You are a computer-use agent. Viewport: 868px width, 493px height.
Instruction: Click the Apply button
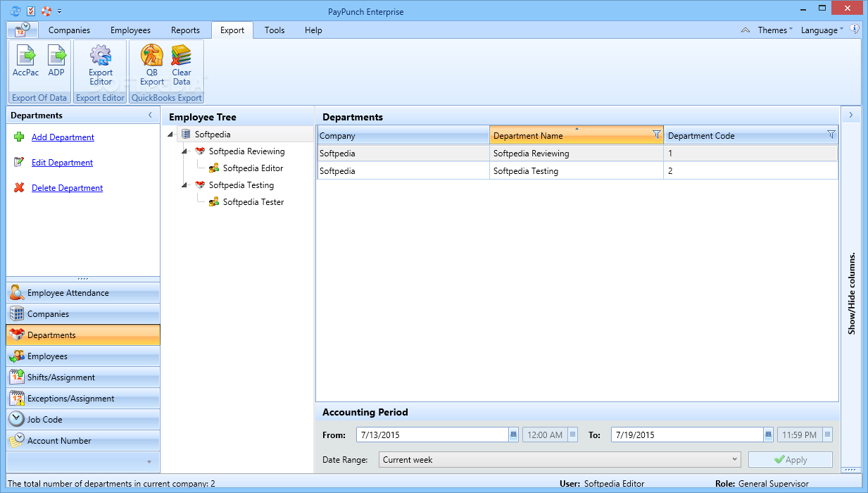tap(791, 459)
